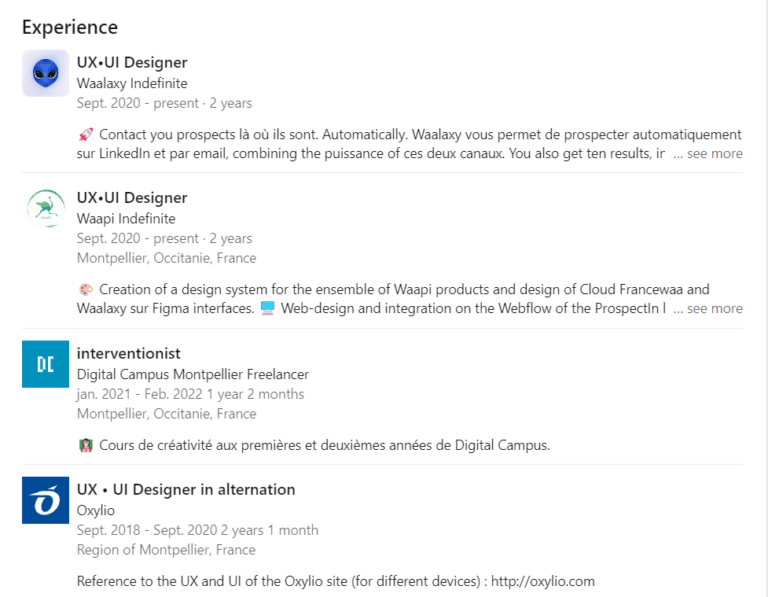Click the palette emoji in Waapi description
This screenshot has width=768, height=597.
pyautogui.click(x=85, y=289)
